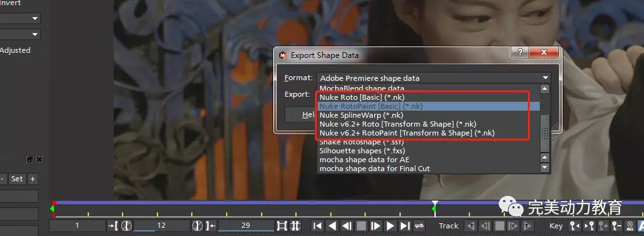This screenshot has width=644, height=236.
Task: Step back one frame
Action: (x=347, y=226)
